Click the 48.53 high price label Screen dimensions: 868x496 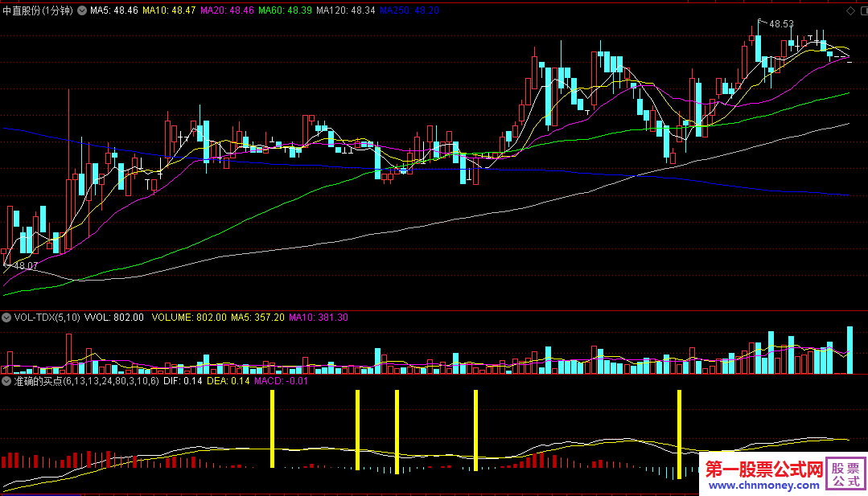(781, 24)
